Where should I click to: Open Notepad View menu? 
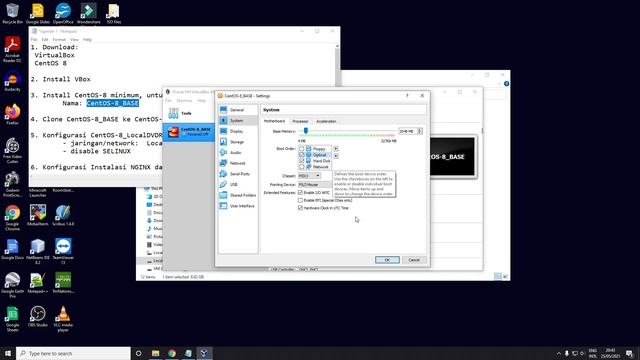74,40
